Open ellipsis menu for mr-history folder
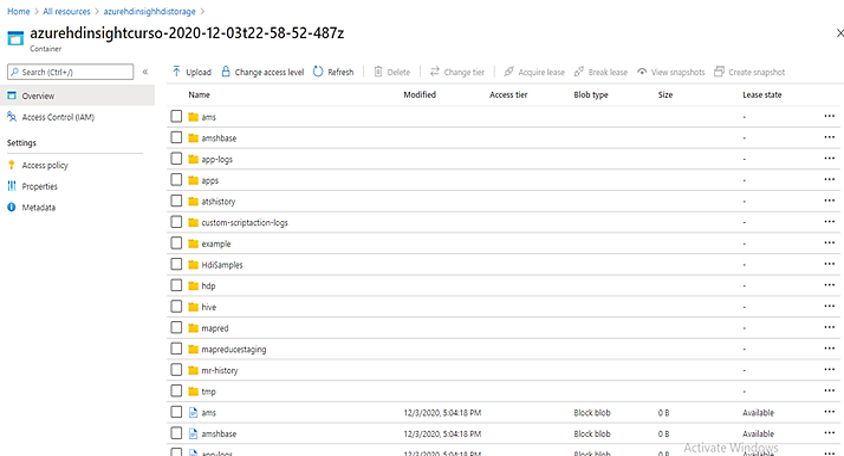The height and width of the screenshot is (456, 844). tap(829, 369)
